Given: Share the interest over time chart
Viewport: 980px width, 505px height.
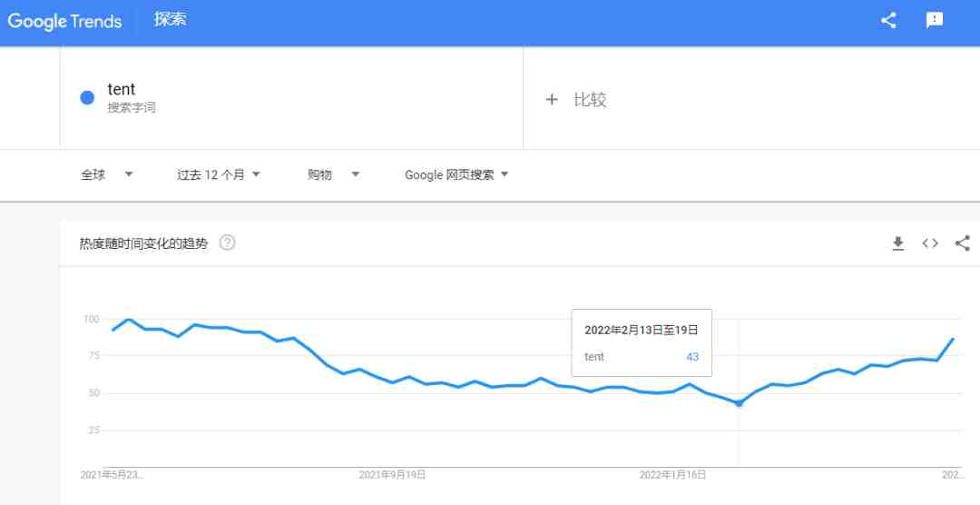Looking at the screenshot, I should 963,243.
